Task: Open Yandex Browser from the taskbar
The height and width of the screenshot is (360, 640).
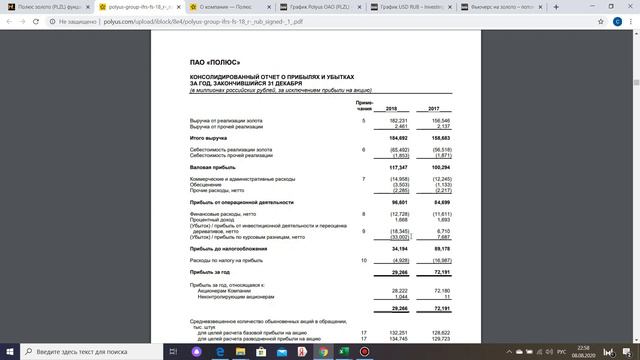Action: (302, 351)
